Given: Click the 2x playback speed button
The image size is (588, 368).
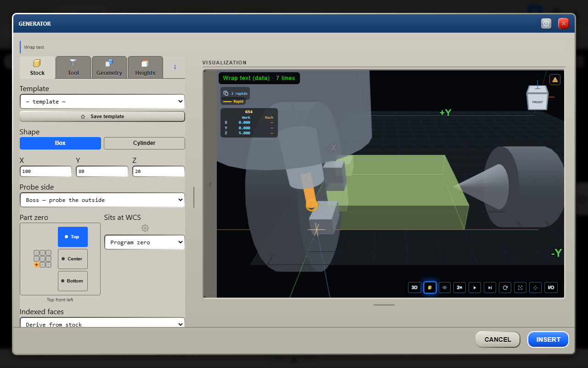Looking at the screenshot, I should coord(460,287).
